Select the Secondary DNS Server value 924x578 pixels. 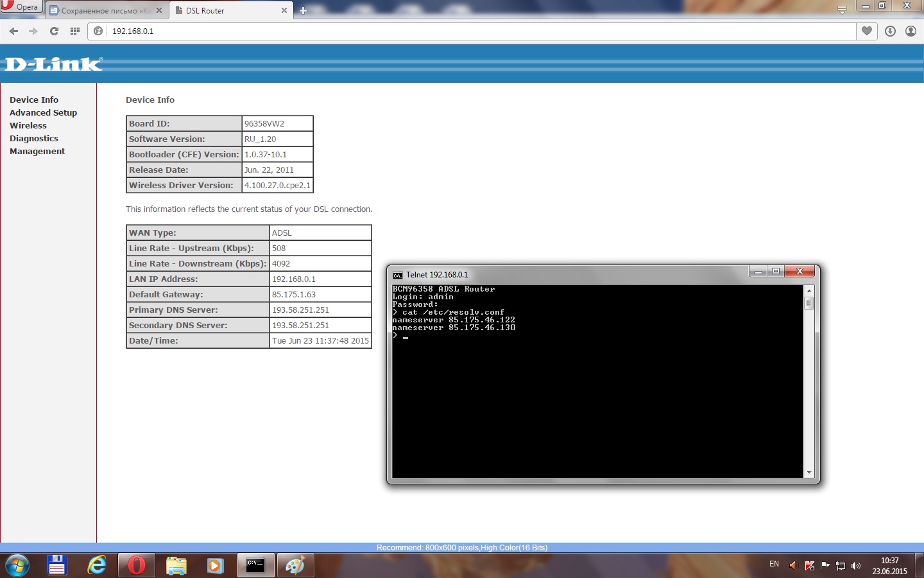pyautogui.click(x=300, y=325)
